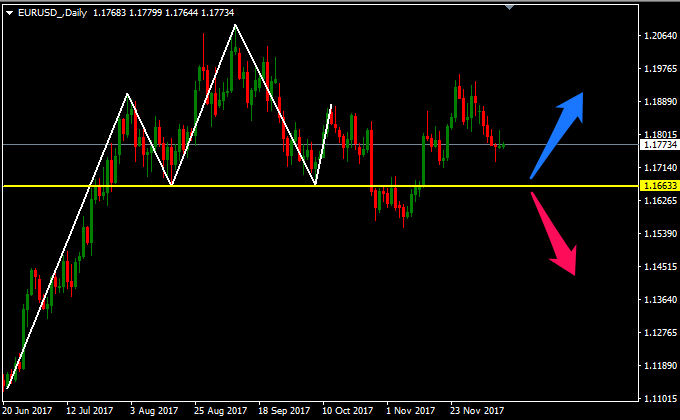The width and height of the screenshot is (680, 420).
Task: Select the EURUSD_,Daily chart title text
Action: 52,13
